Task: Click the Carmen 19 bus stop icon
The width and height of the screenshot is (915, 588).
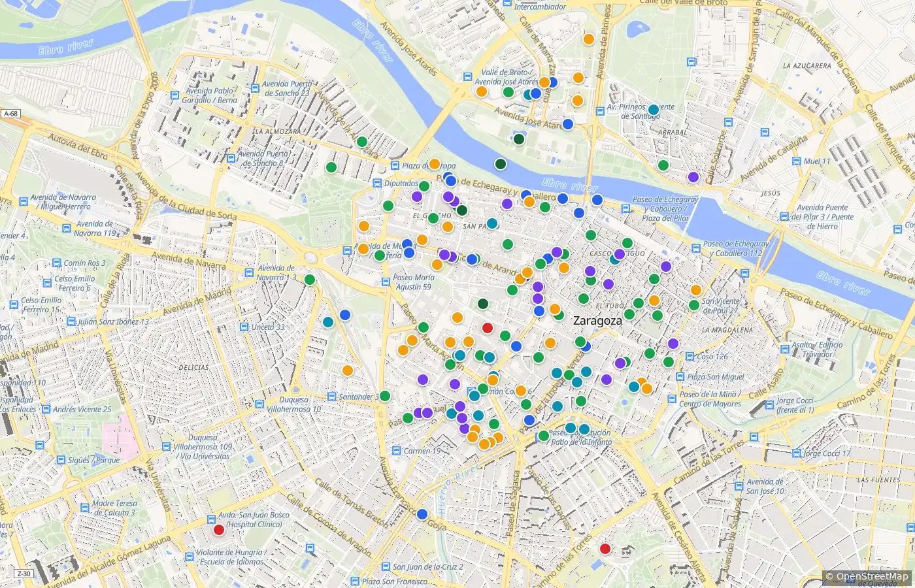Action: pyautogui.click(x=396, y=451)
